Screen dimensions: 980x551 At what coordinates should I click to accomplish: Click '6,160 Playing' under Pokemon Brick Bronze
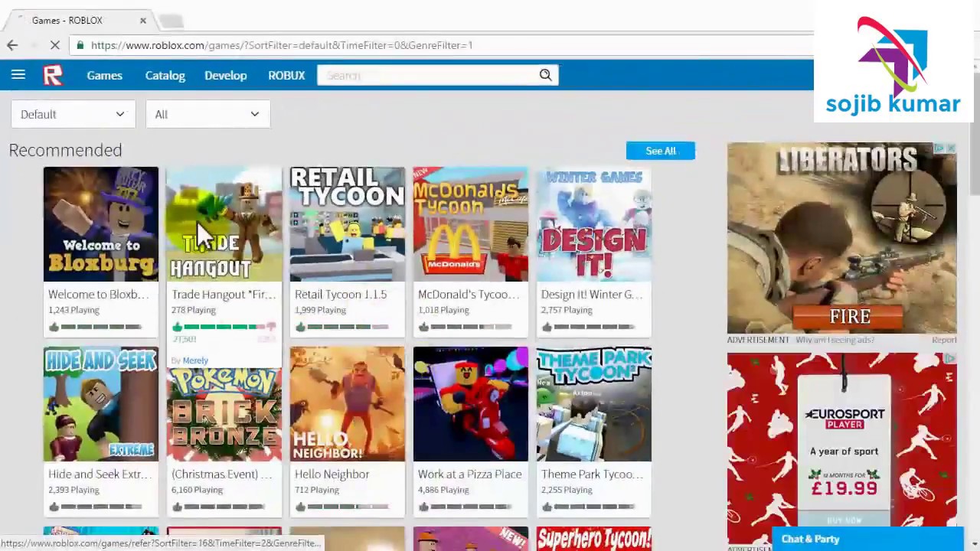(x=197, y=490)
